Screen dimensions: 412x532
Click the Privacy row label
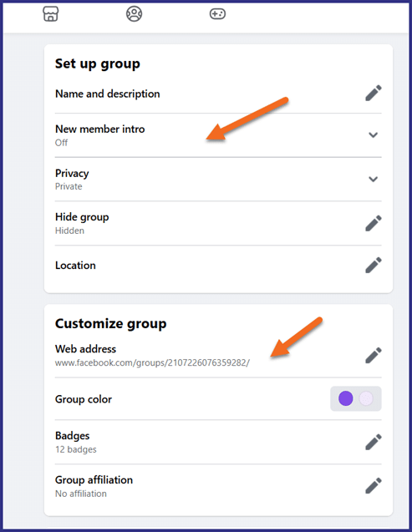point(72,174)
